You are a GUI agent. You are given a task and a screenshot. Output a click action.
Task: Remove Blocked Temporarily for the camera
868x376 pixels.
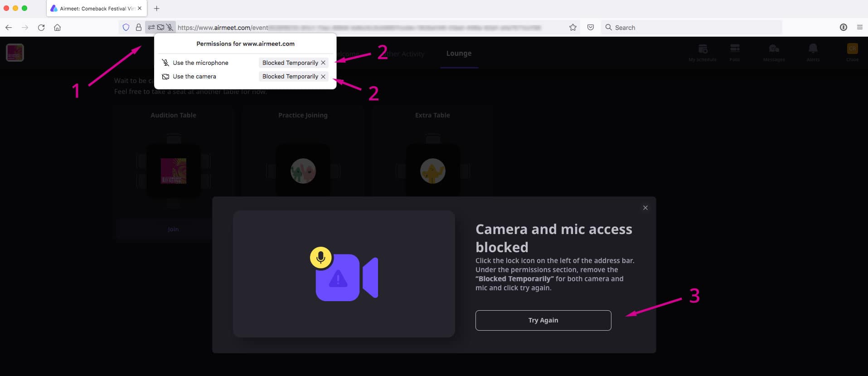tap(323, 77)
